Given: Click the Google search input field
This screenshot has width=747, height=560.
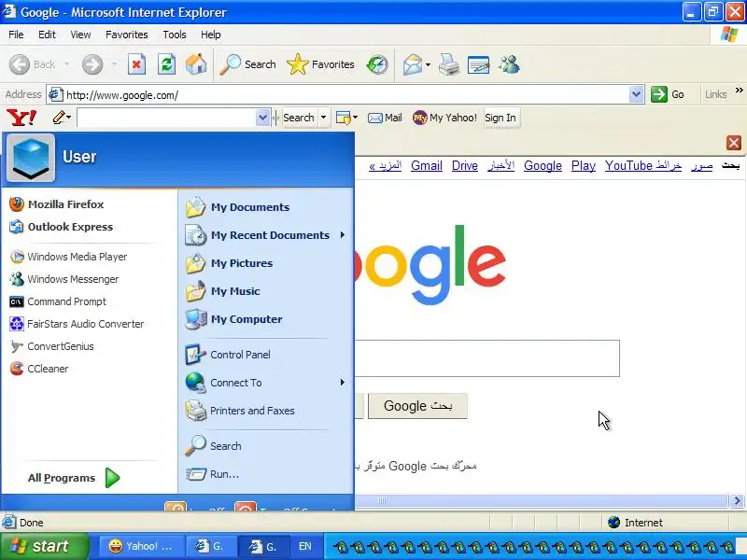Looking at the screenshot, I should pyautogui.click(x=486, y=358).
